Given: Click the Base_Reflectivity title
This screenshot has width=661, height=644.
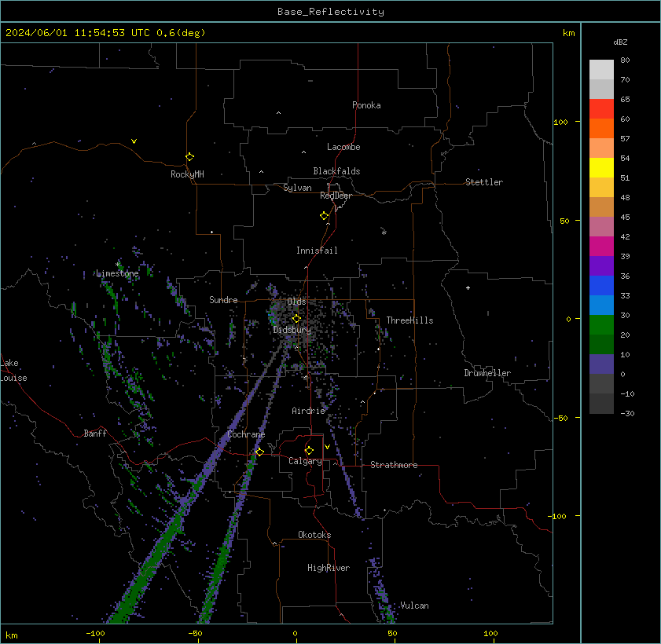Looking at the screenshot, I should tap(330, 11).
